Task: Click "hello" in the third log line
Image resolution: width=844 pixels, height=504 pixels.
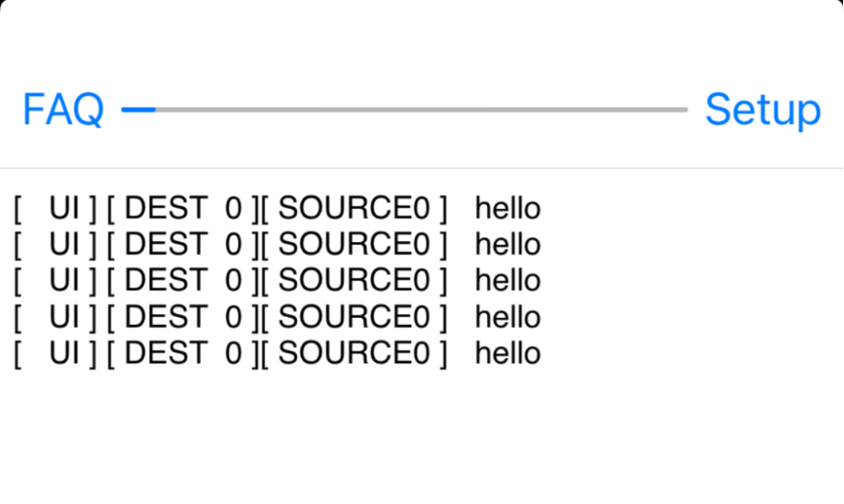Action: coord(508,280)
